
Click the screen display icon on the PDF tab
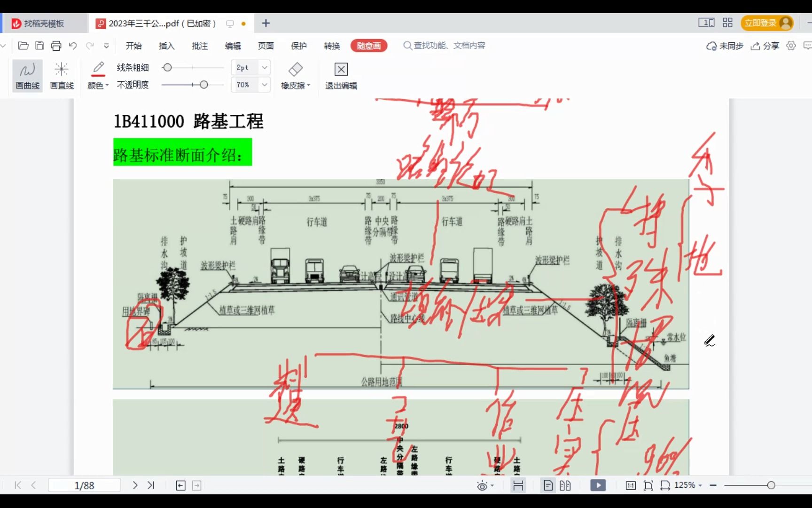click(230, 24)
